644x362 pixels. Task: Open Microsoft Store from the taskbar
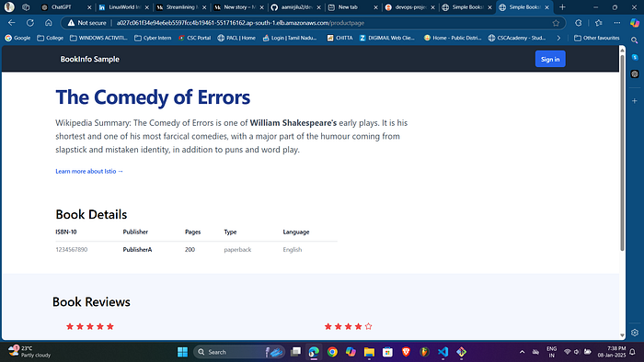[387, 352]
